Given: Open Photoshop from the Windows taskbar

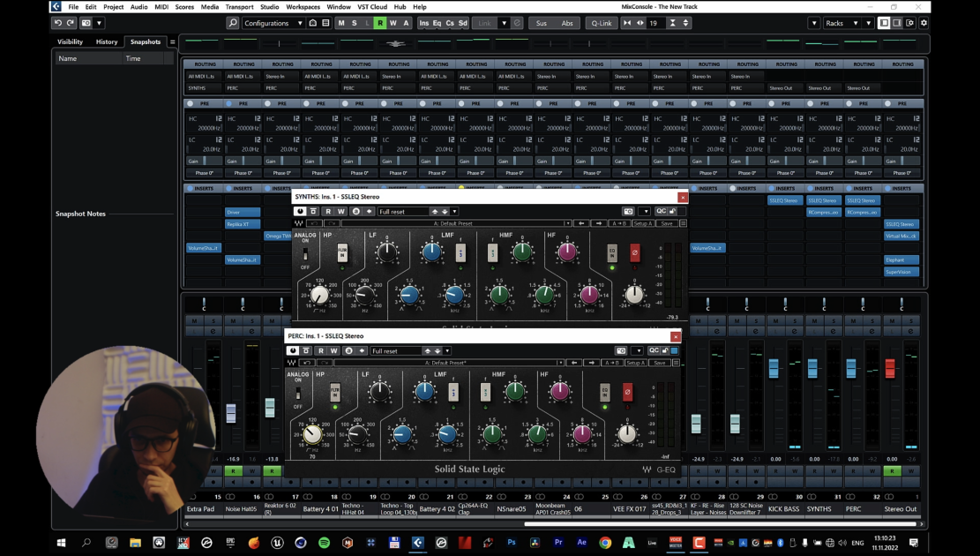Looking at the screenshot, I should pos(512,542).
